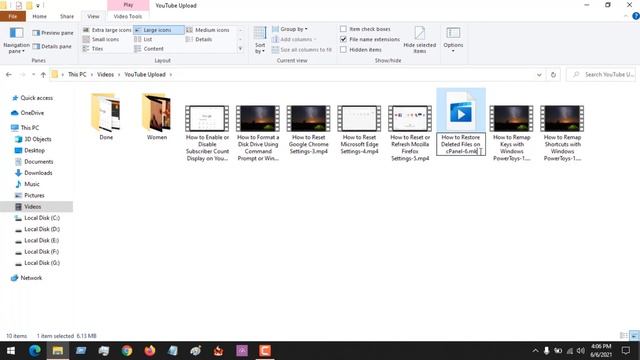Select How to Remap Keys with PowerToys video
Screen dimensions: 640x360
511,133
